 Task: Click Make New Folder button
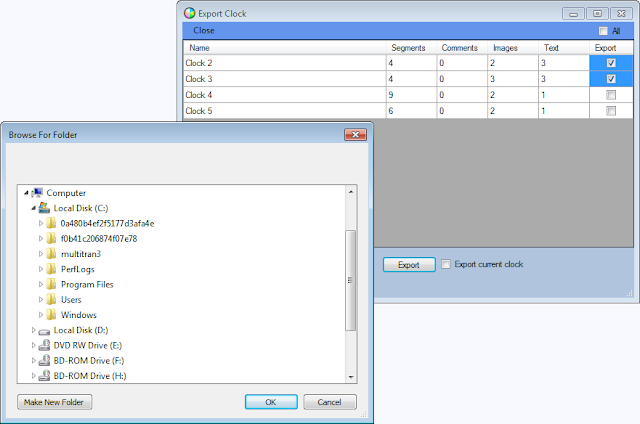[x=54, y=402]
